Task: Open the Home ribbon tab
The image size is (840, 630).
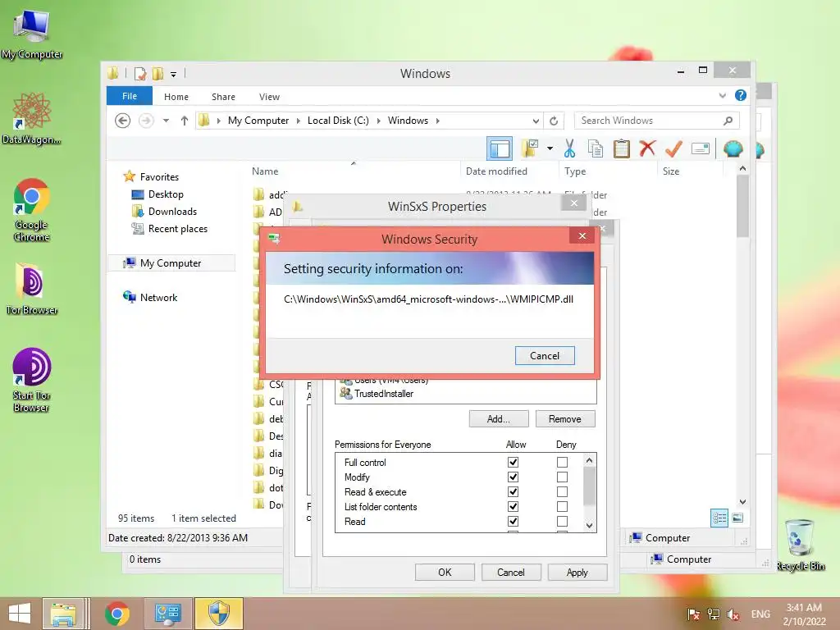Action: point(176,97)
